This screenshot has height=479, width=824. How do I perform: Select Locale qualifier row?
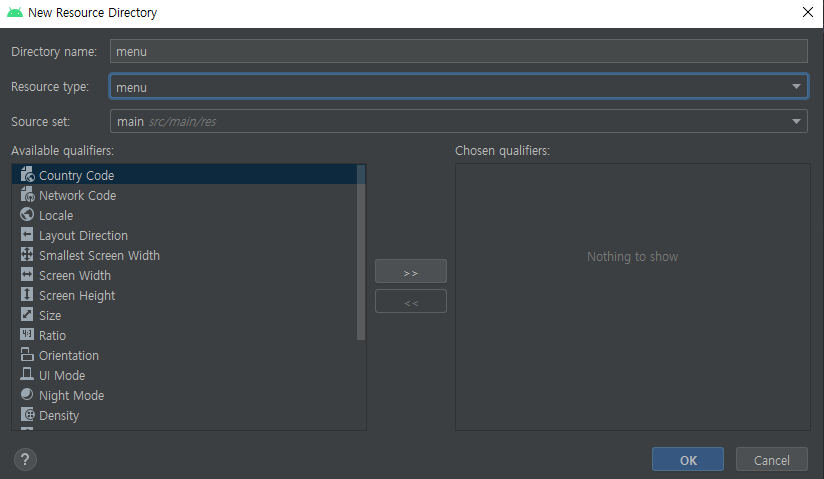(184, 215)
